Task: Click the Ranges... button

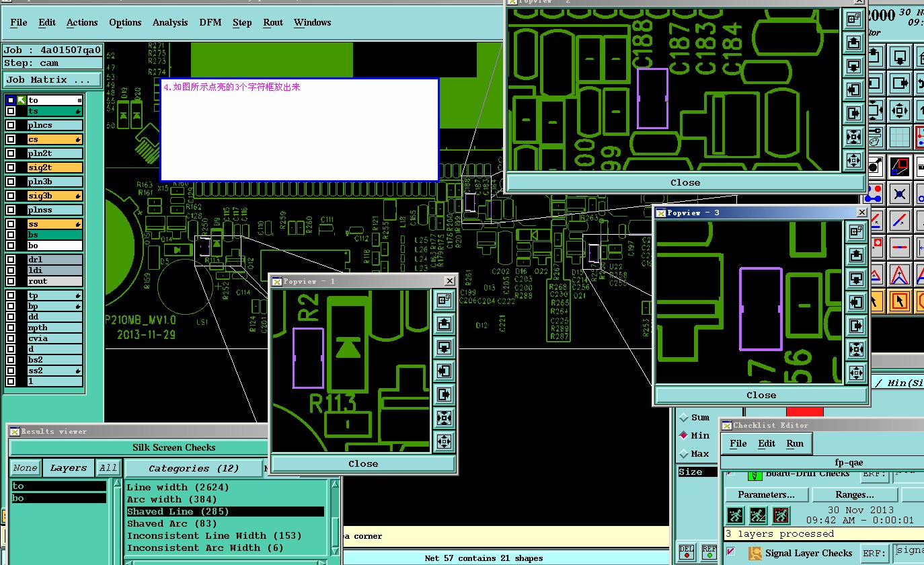Action: click(x=855, y=494)
